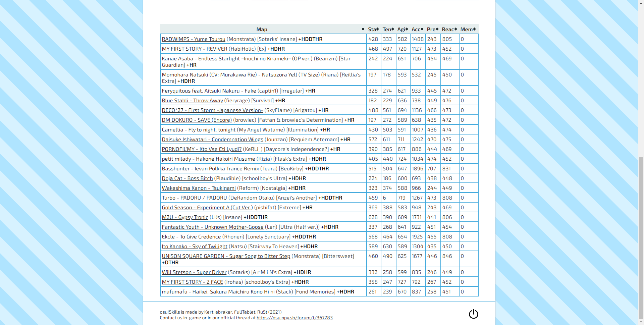This screenshot has width=644, height=325.
Task: Select Acc value 948 in Gold Season row
Action: pos(417,208)
